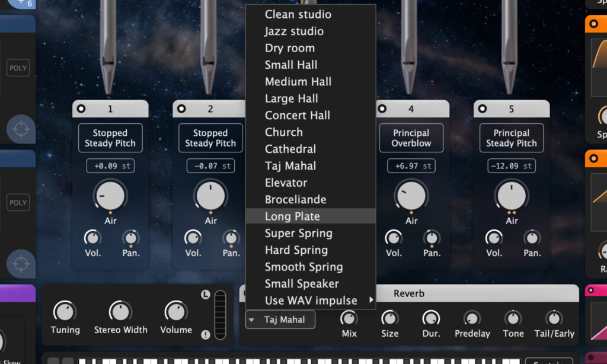The width and height of the screenshot is (607, 364).
Task: Toggle the lower POLY button
Action: (x=18, y=203)
